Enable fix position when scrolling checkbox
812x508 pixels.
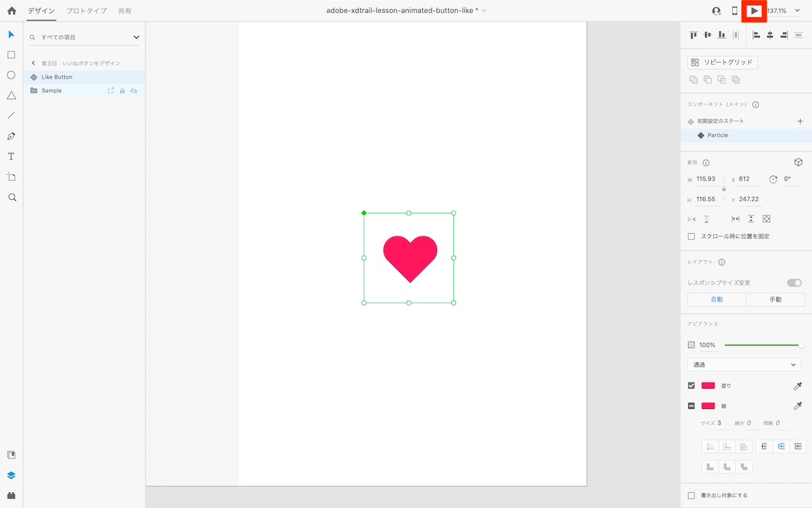692,236
